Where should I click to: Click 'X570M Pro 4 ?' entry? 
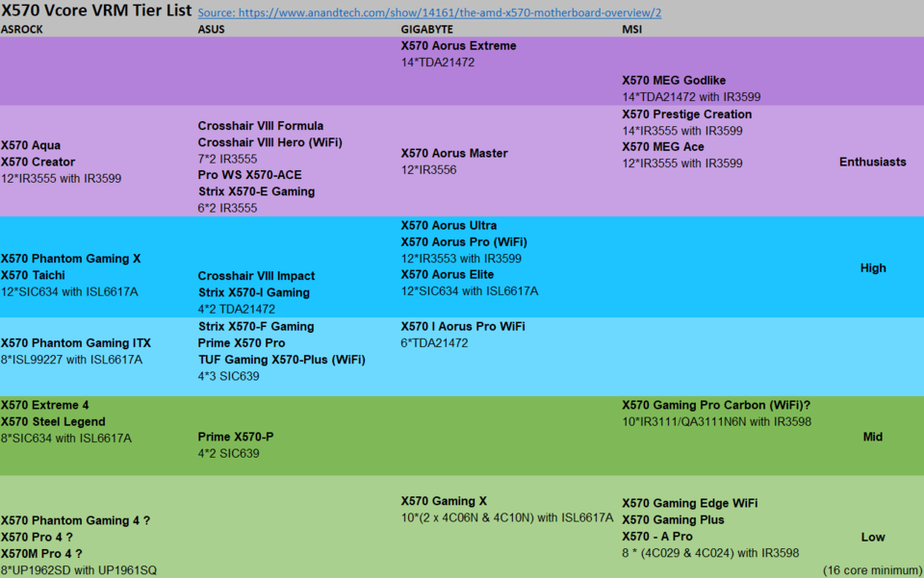click(x=41, y=554)
